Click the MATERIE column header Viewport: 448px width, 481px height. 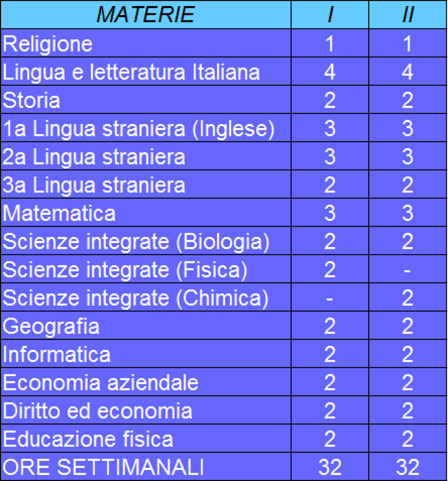coord(145,15)
